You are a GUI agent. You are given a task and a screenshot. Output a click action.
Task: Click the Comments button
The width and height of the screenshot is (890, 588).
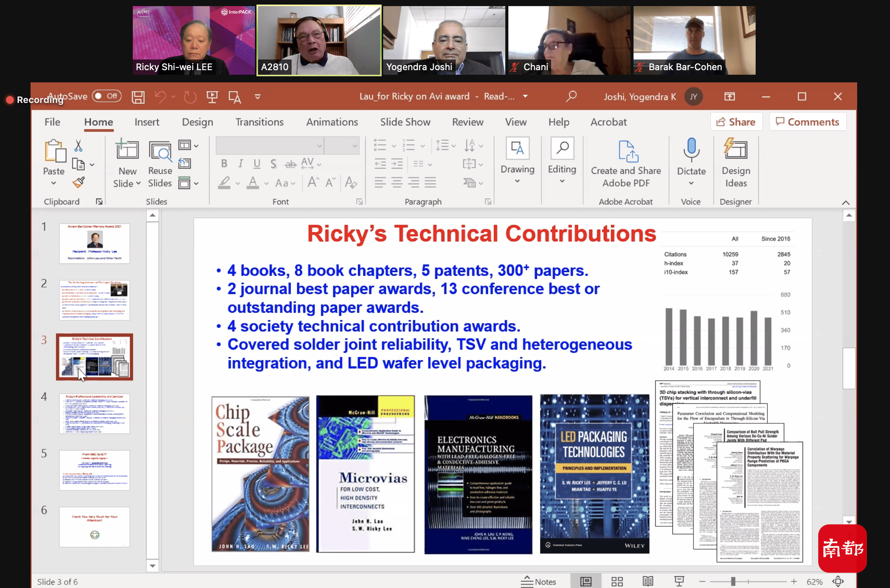pyautogui.click(x=808, y=122)
